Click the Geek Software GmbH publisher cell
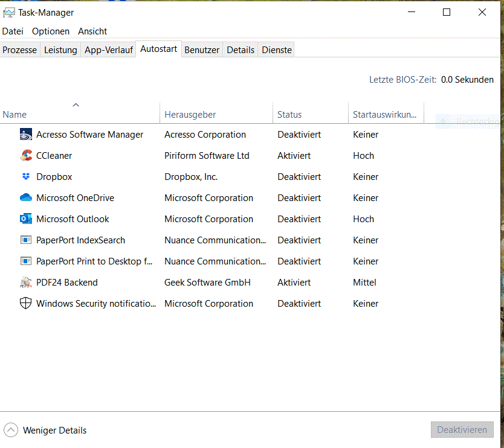The height and width of the screenshot is (448, 504). click(x=207, y=283)
